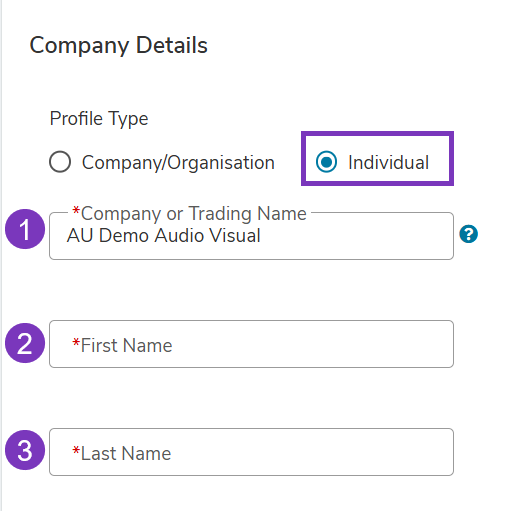Image resolution: width=510 pixels, height=511 pixels.
Task: Focus the Last Name input field
Action: pyautogui.click(x=251, y=452)
